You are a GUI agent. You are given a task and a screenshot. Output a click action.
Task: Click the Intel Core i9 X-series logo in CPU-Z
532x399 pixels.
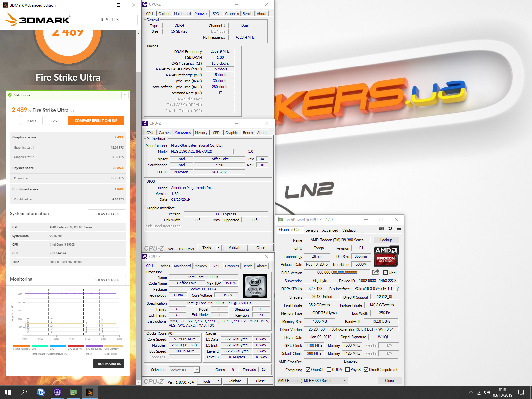255,286
